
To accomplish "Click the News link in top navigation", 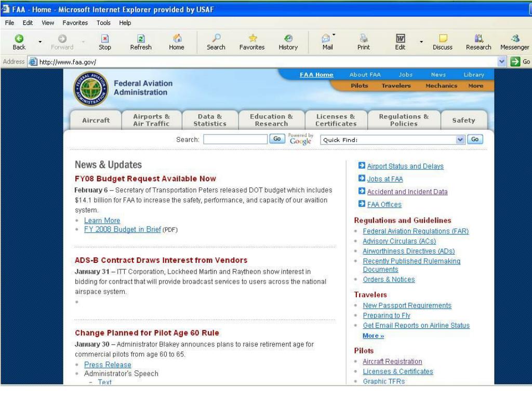I will (x=438, y=75).
